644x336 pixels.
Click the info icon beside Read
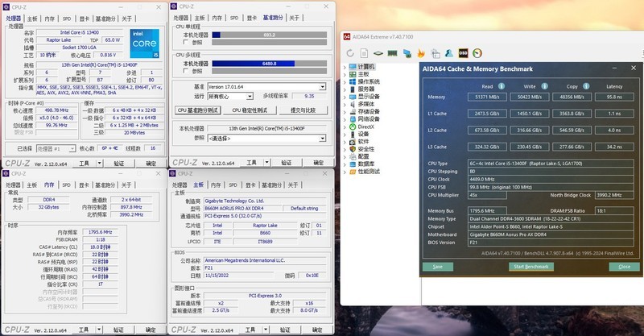pyautogui.click(x=501, y=86)
